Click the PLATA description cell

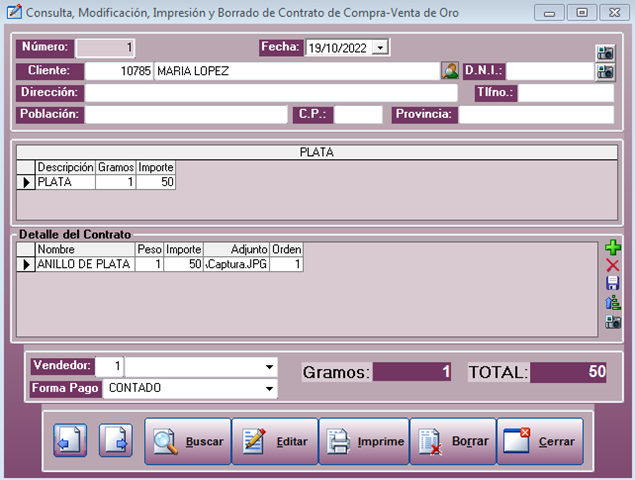click(66, 182)
